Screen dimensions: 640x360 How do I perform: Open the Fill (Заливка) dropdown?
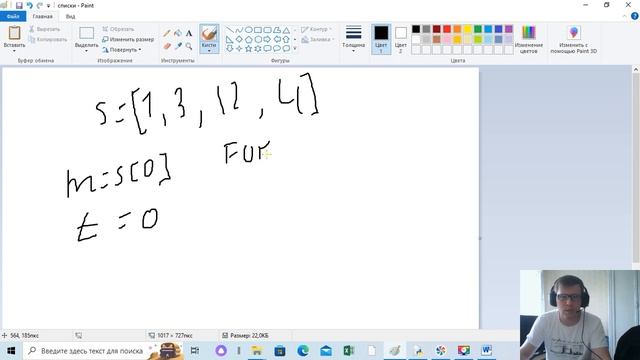pos(318,40)
